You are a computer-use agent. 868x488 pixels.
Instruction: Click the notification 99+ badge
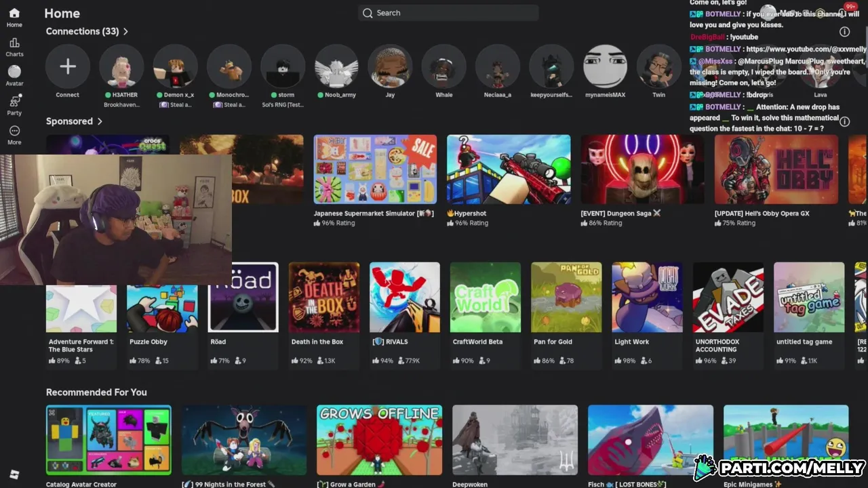click(850, 7)
